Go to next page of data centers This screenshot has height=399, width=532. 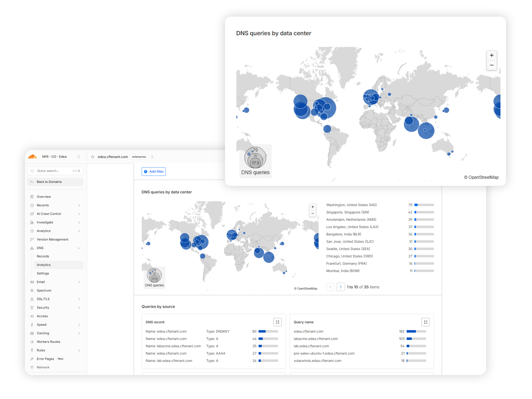click(341, 287)
